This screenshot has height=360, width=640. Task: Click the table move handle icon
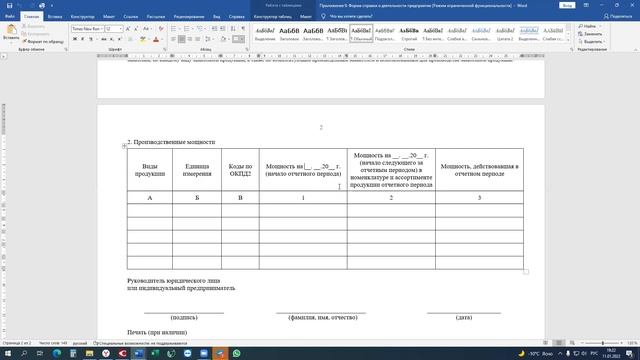[x=124, y=146]
